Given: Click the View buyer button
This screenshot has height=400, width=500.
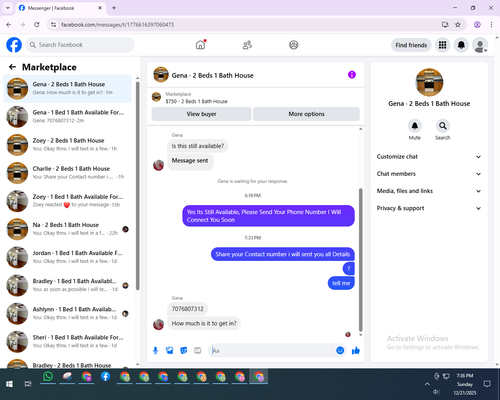Looking at the screenshot, I should [x=201, y=114].
